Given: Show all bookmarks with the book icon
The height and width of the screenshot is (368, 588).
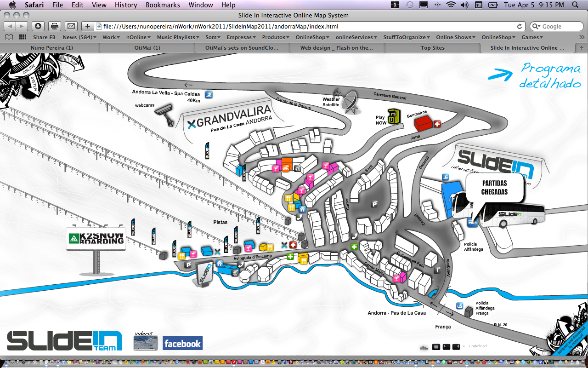Looking at the screenshot, I should (x=9, y=37).
